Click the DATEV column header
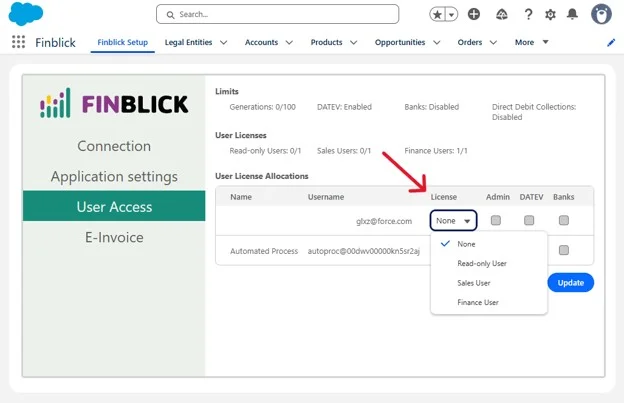The image size is (624, 403). (531, 197)
